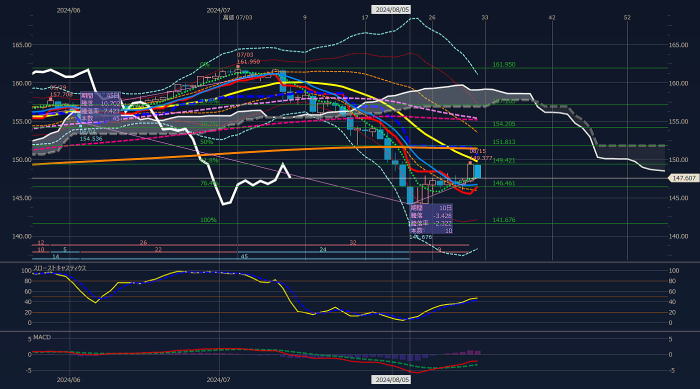Click the 高値 07/03 label on the top axis
Viewport: 700px width, 389px height.
click(238, 17)
